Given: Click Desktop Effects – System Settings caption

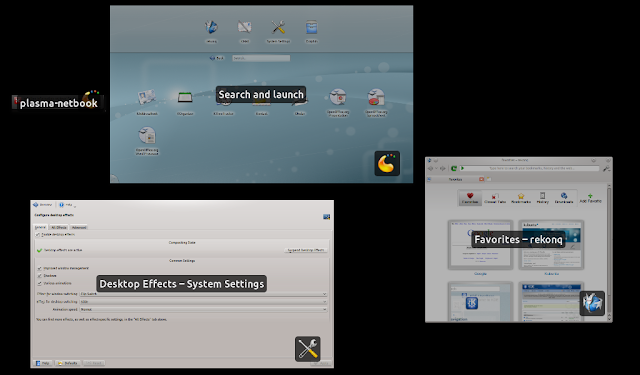Looking at the screenshot, I should coord(182,284).
